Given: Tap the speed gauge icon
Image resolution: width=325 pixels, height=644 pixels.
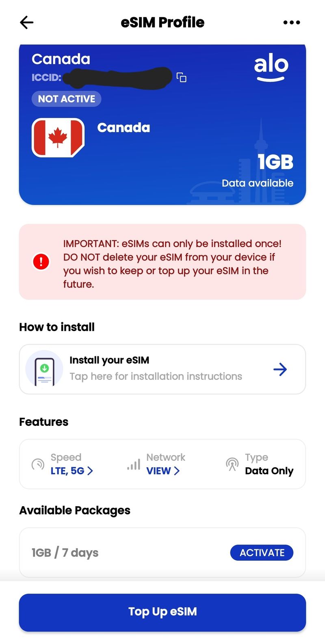Looking at the screenshot, I should (x=38, y=464).
